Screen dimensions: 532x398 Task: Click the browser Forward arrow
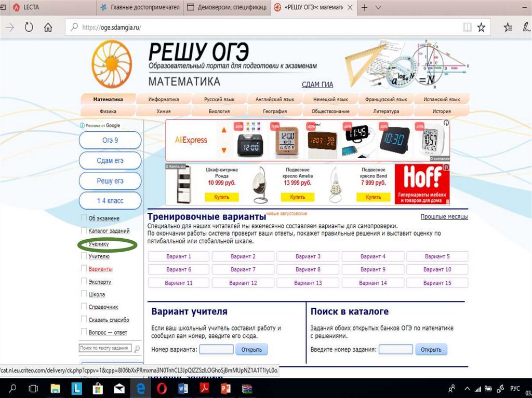point(10,27)
